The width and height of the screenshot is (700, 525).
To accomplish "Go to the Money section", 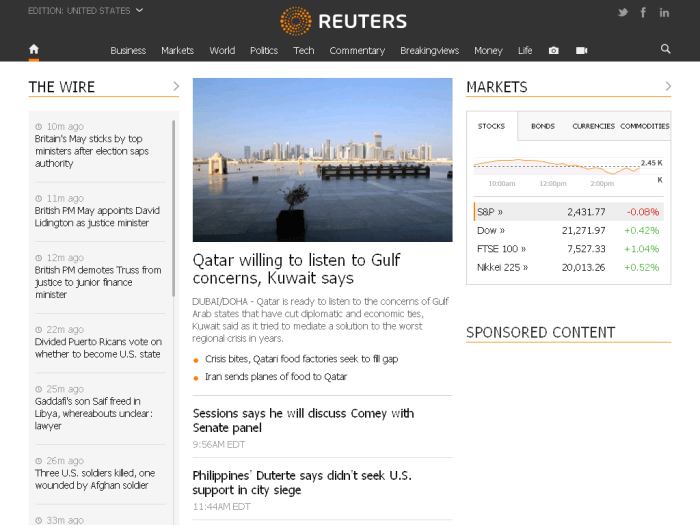I will (488, 50).
